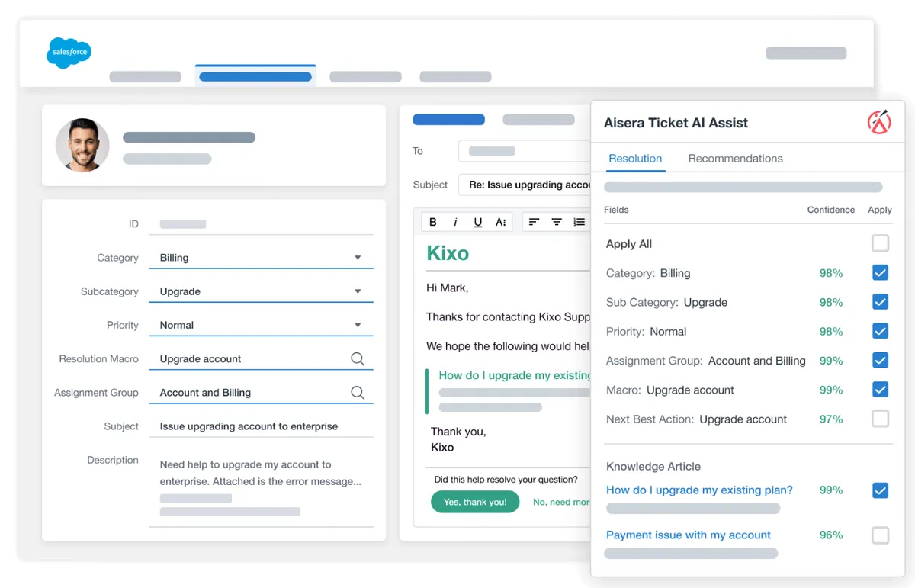
Task: Check the Apply All checkbox
Action: pyautogui.click(x=880, y=243)
